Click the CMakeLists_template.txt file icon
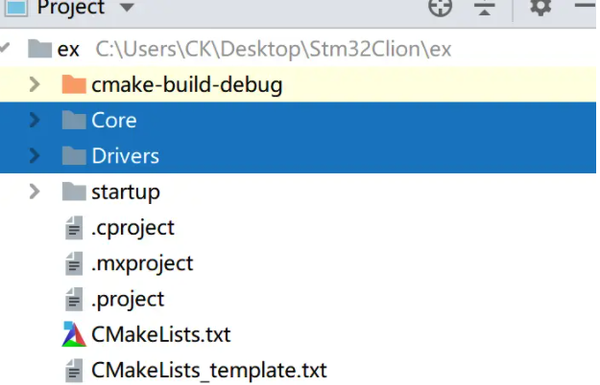 pyautogui.click(x=73, y=370)
